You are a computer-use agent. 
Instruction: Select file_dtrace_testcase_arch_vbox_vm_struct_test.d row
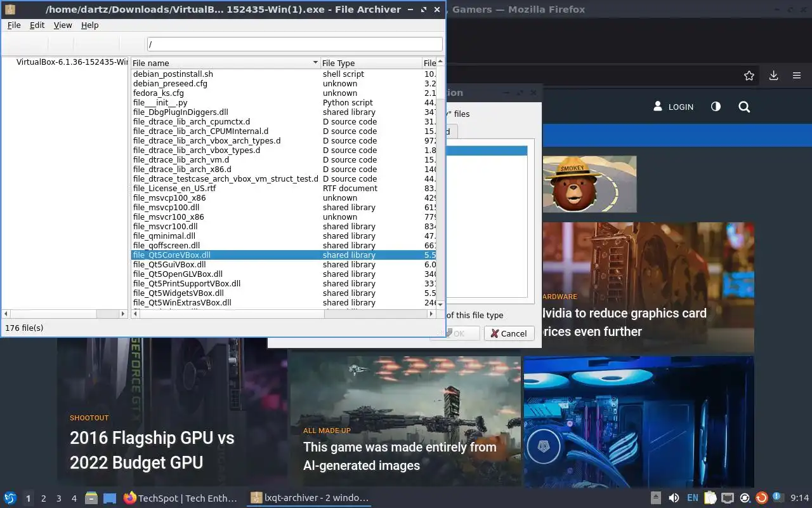[284, 179]
